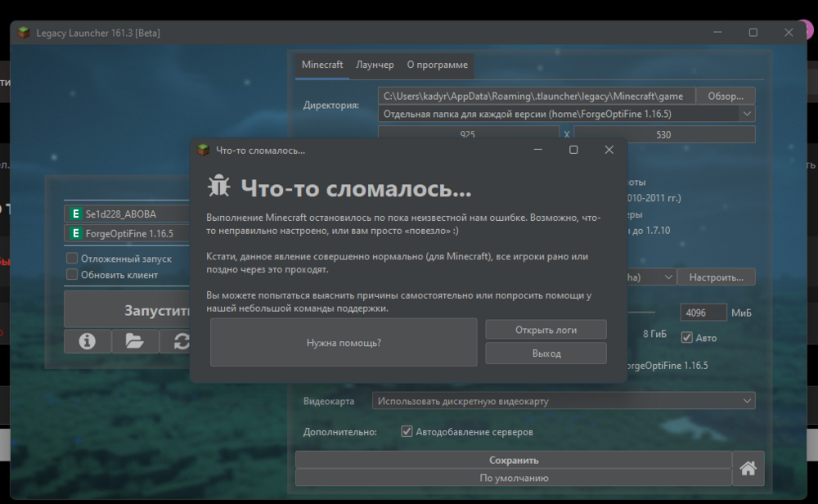Click the window width field 925
Image resolution: width=818 pixels, height=504 pixels.
(469, 134)
